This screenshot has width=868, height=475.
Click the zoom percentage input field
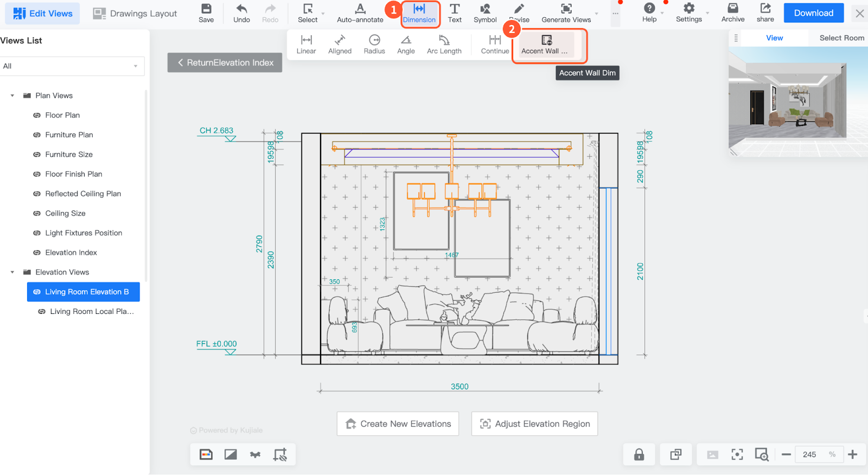tap(809, 454)
